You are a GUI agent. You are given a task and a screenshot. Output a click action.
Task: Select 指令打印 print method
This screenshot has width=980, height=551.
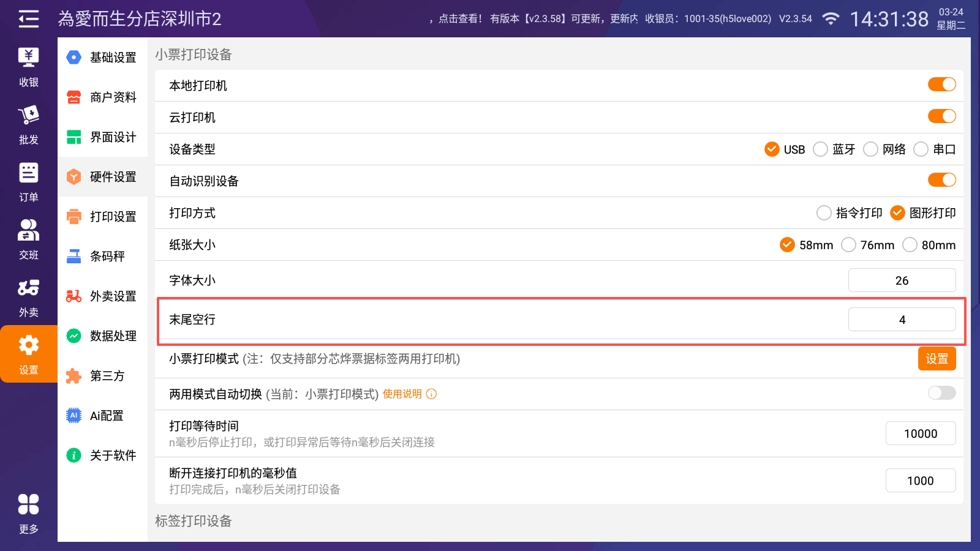tap(824, 213)
